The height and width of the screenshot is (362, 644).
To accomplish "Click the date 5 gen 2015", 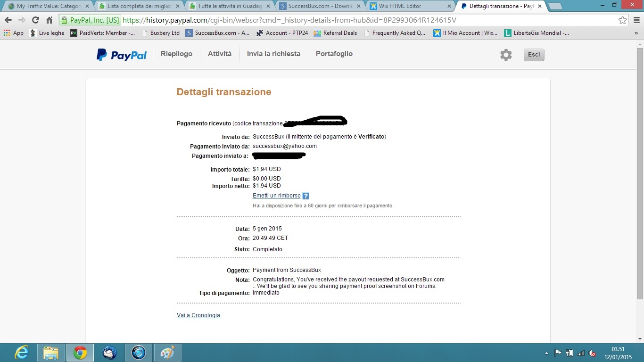I will coord(267,229).
